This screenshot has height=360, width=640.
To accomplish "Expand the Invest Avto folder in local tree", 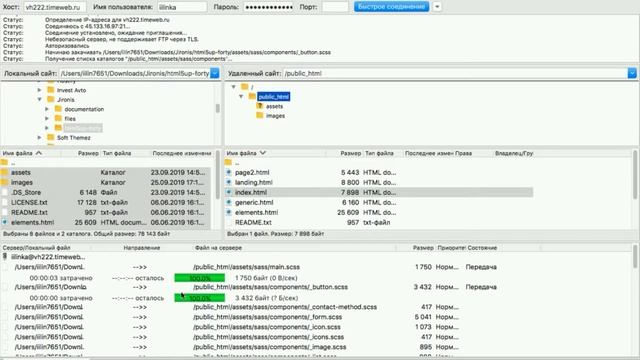I will pos(39,90).
